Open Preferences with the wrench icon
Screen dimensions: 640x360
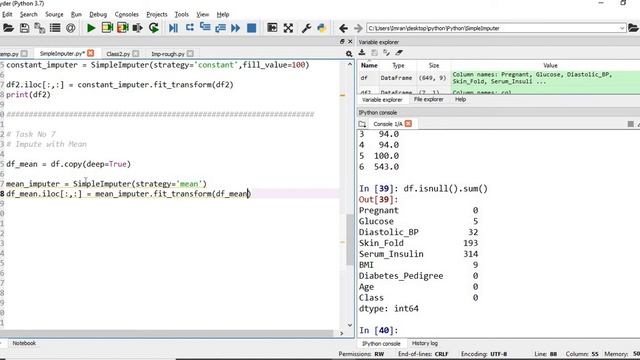[306, 28]
